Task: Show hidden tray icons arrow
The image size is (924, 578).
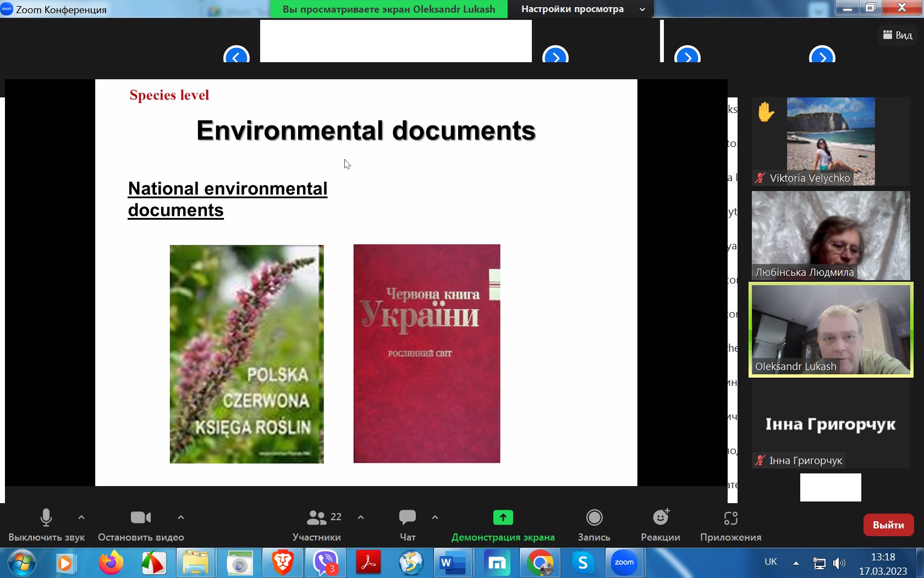Action: 796,563
